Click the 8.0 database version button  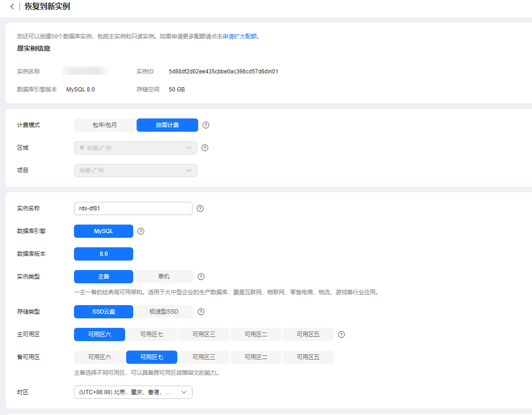point(103,254)
